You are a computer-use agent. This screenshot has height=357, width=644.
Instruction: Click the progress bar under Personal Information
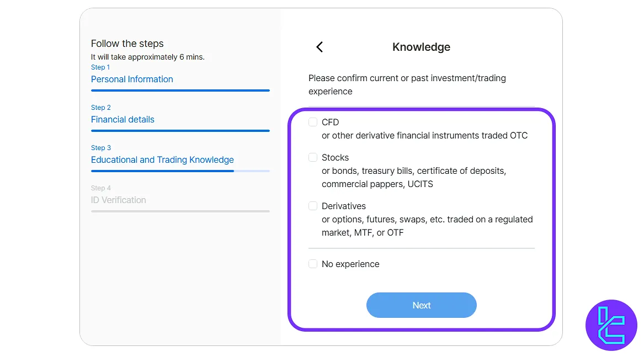point(180,90)
